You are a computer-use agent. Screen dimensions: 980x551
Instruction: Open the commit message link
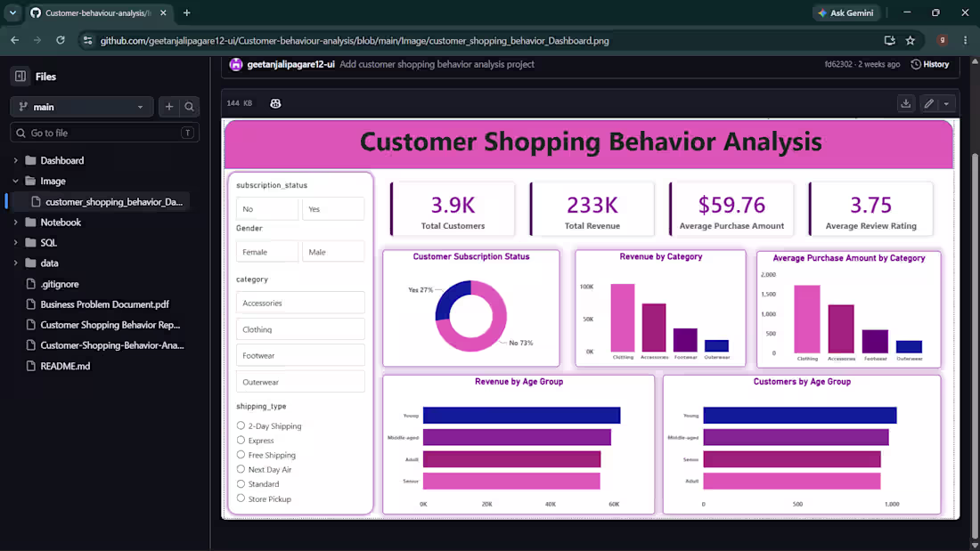pyautogui.click(x=437, y=64)
